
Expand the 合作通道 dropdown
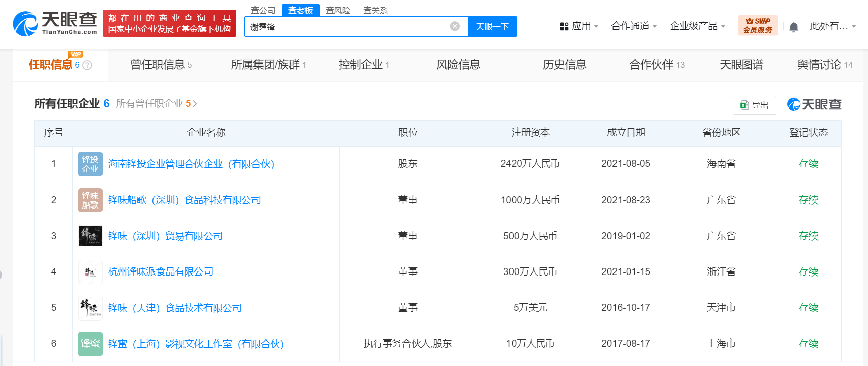pos(634,26)
